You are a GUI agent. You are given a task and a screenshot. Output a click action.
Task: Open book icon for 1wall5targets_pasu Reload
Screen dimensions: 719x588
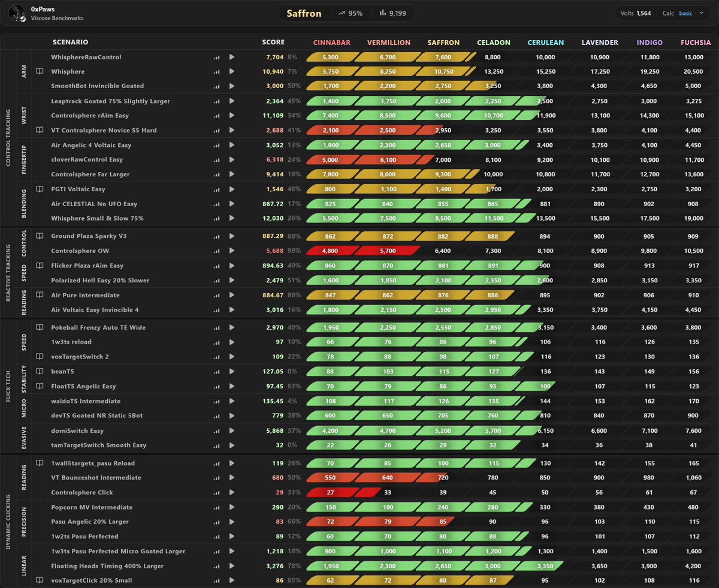pos(40,463)
